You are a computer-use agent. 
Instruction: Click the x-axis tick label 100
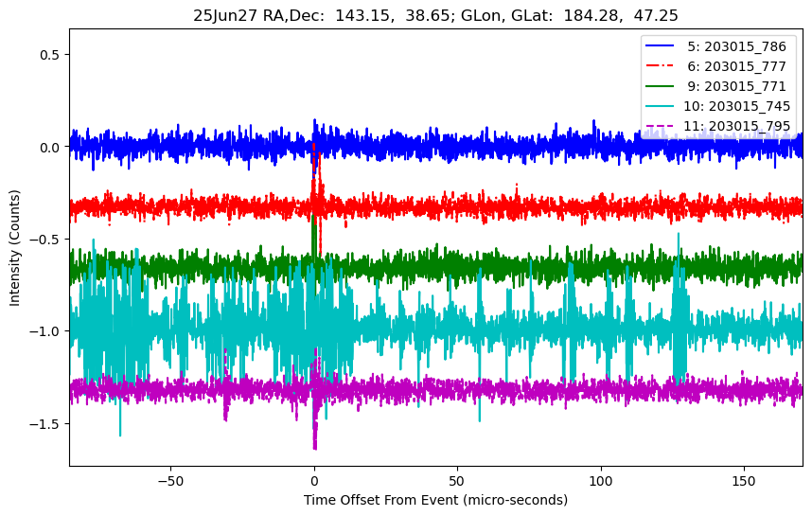pyautogui.click(x=601, y=480)
